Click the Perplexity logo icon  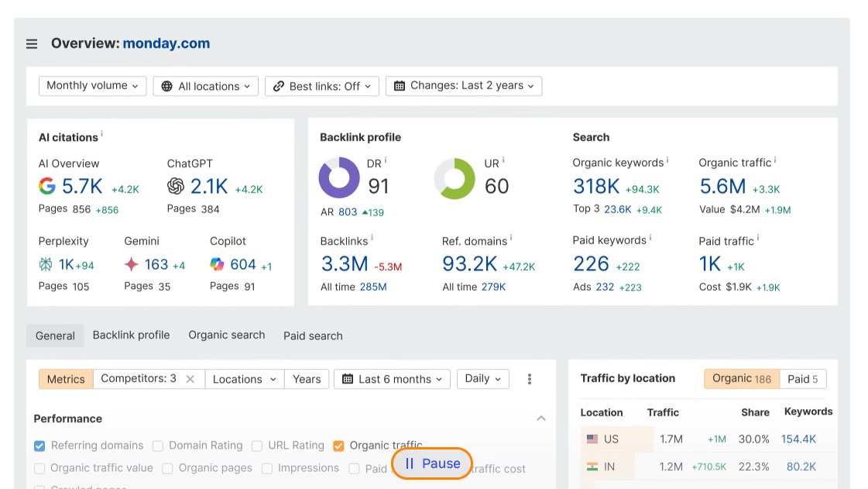click(46, 264)
